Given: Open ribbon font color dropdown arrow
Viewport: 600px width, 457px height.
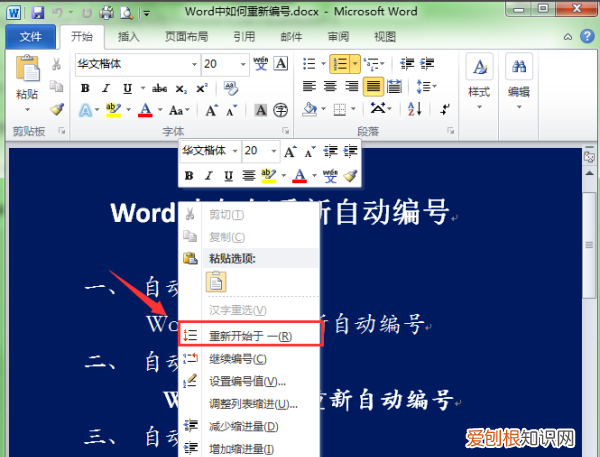Looking at the screenshot, I should (160, 110).
